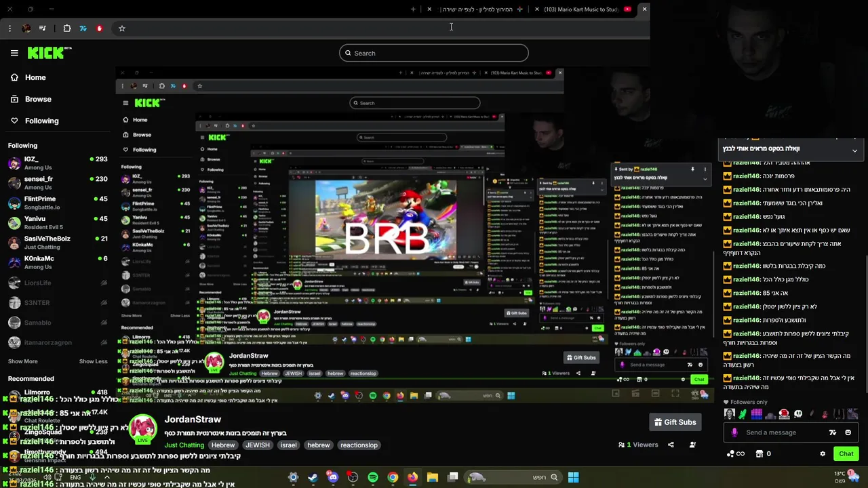Open offline itamarorzagron channel
The image size is (868, 488).
click(x=58, y=342)
